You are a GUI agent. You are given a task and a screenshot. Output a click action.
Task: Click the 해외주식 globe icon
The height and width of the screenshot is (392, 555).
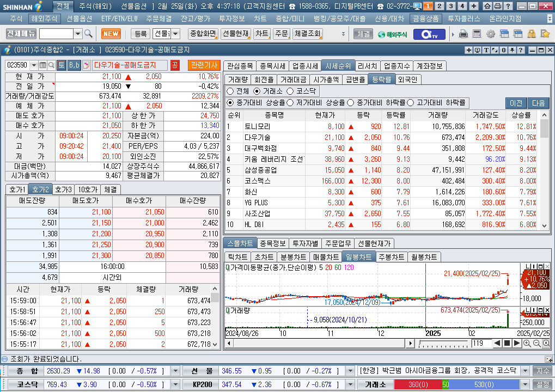click(x=392, y=34)
